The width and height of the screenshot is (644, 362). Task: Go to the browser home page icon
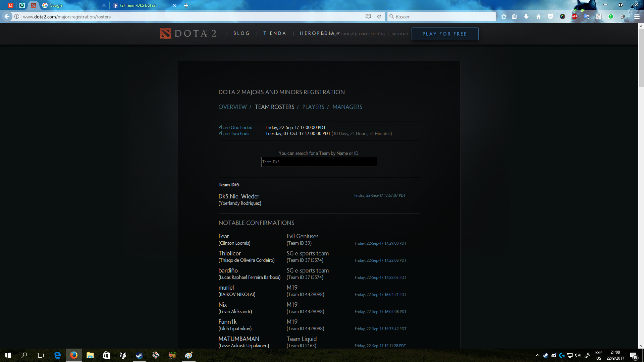click(538, 16)
